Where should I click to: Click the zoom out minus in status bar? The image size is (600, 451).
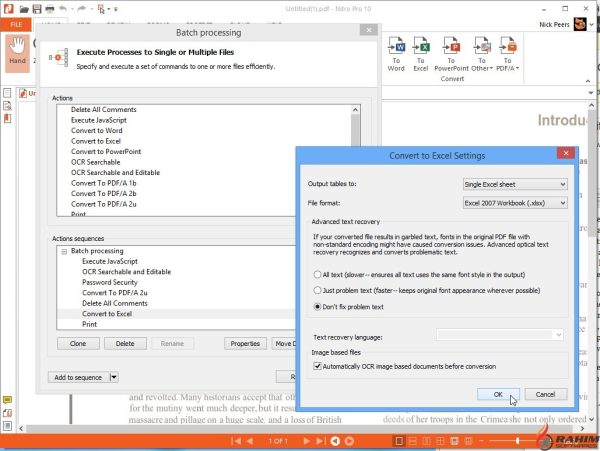(481, 441)
